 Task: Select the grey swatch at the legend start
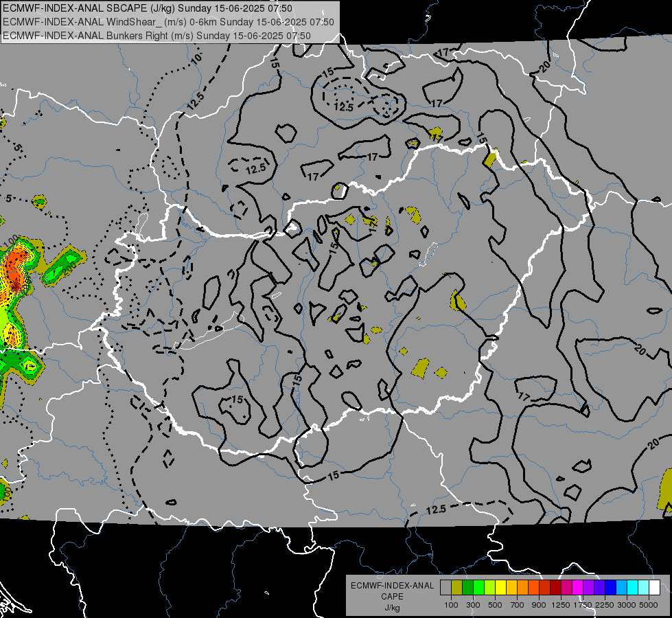[445, 587]
